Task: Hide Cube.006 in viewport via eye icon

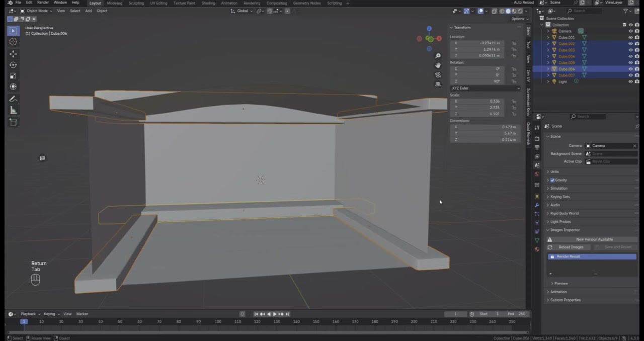Action: coord(630,69)
